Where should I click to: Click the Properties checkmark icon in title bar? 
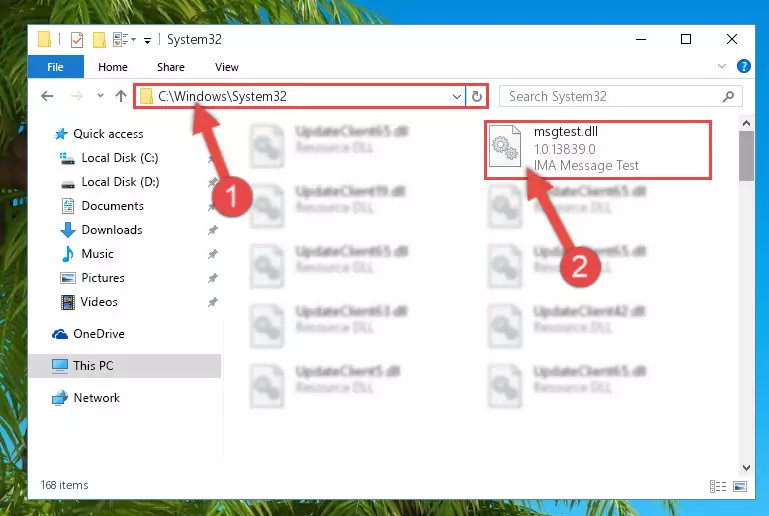(77, 39)
